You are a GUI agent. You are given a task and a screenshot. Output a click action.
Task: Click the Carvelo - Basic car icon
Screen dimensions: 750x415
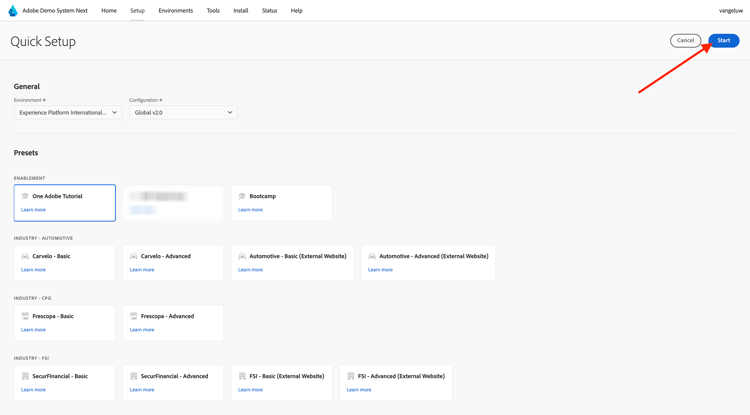pos(25,256)
